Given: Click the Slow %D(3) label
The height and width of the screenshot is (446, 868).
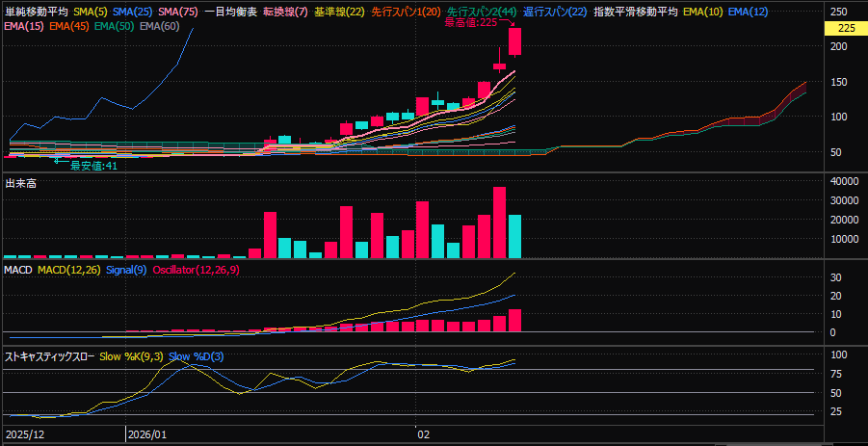Looking at the screenshot, I should pyautogui.click(x=197, y=356).
